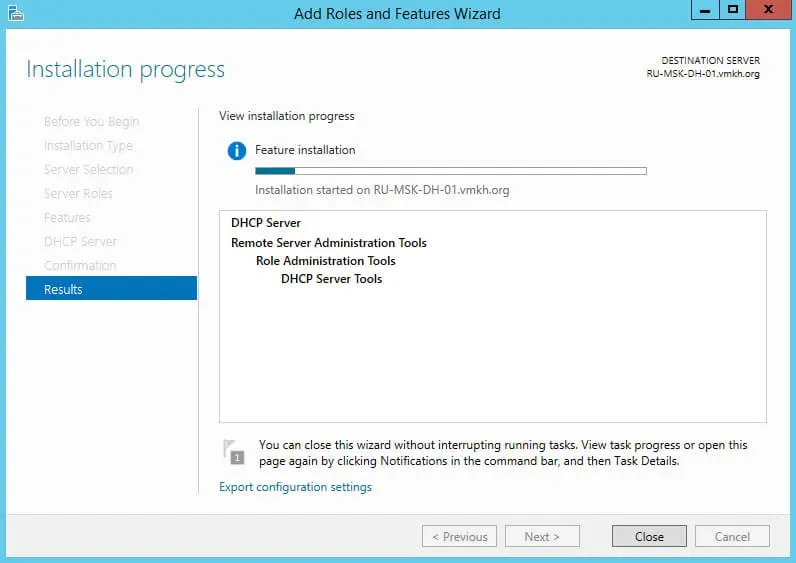Select the Installation Type step
The image size is (796, 563).
(x=88, y=146)
